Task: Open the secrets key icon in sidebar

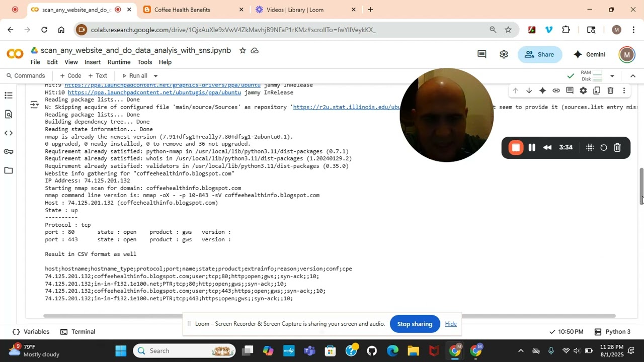Action: pyautogui.click(x=9, y=152)
